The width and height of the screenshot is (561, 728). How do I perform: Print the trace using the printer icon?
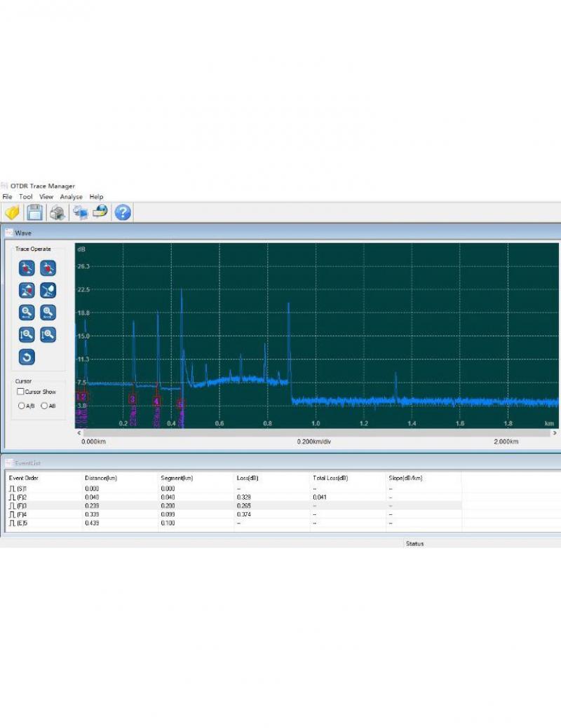(x=58, y=212)
